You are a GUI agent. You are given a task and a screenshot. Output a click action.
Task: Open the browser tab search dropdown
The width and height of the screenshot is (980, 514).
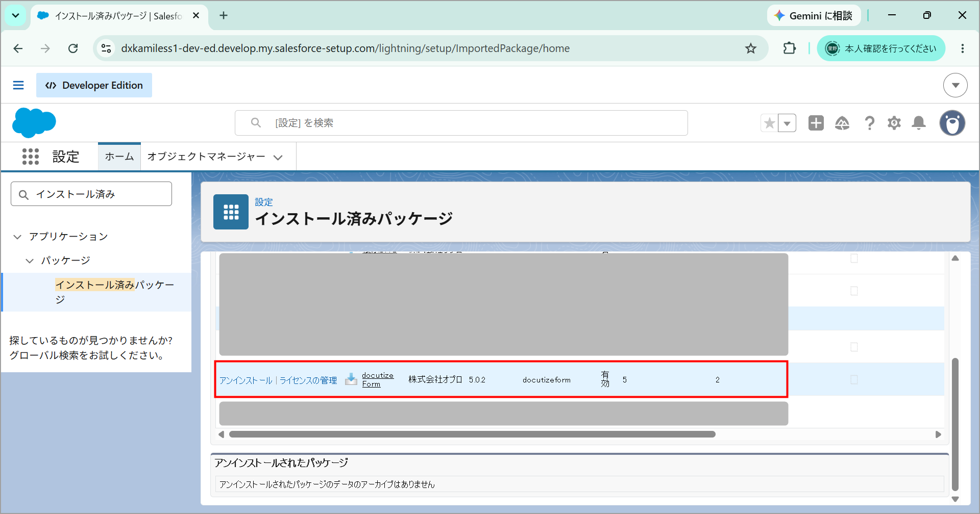point(16,15)
